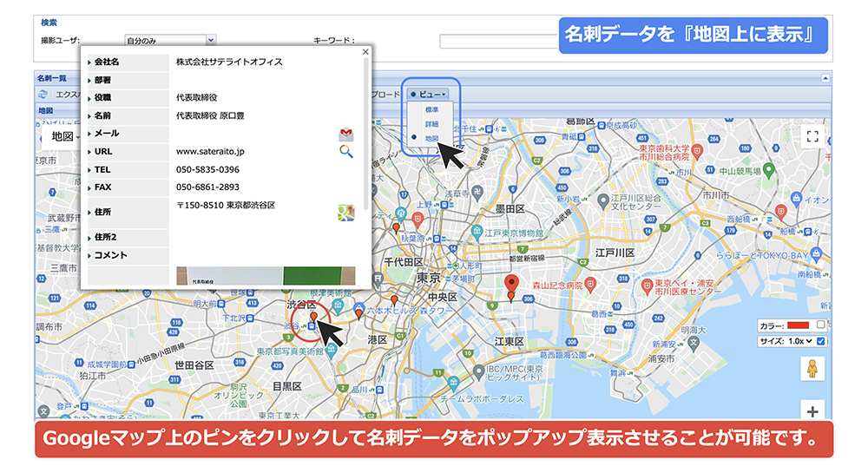
Task: Click the Street View pegman icon
Action: click(x=812, y=369)
